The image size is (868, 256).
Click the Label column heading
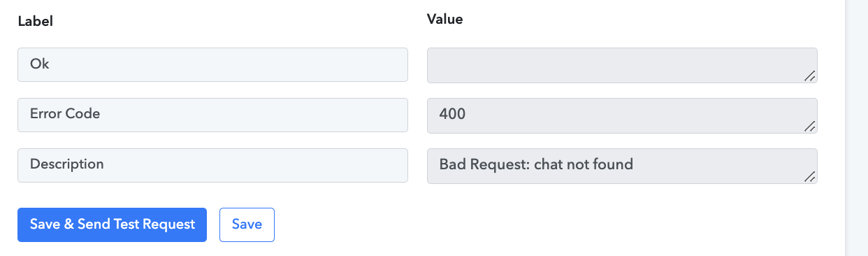pyautogui.click(x=36, y=22)
